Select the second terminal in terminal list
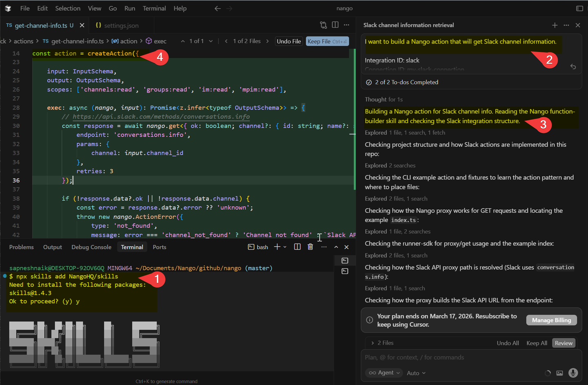This screenshot has height=385, width=588. (345, 271)
